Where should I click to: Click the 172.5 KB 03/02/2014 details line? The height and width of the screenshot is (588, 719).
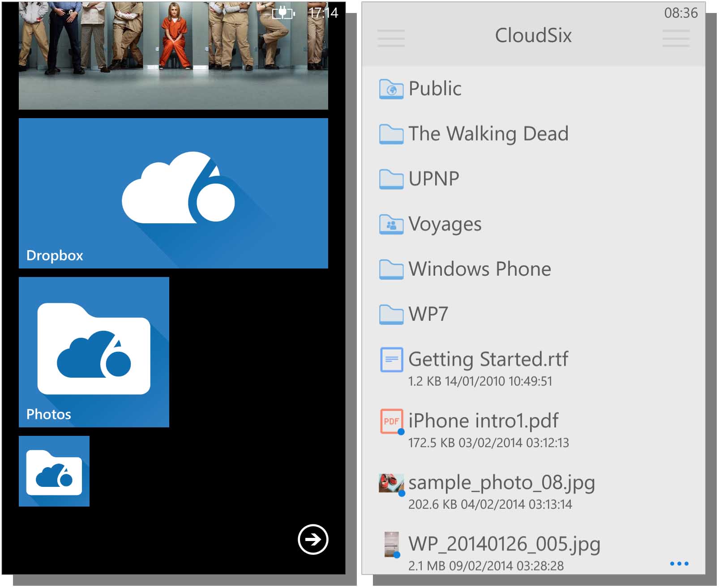(488, 443)
